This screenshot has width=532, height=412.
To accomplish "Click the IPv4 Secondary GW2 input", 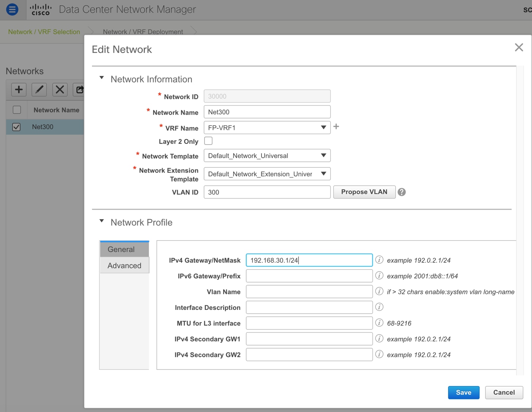I will 309,355.
